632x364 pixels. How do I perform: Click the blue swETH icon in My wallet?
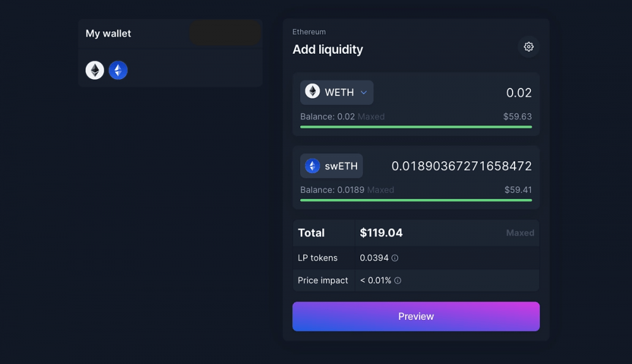pos(118,70)
